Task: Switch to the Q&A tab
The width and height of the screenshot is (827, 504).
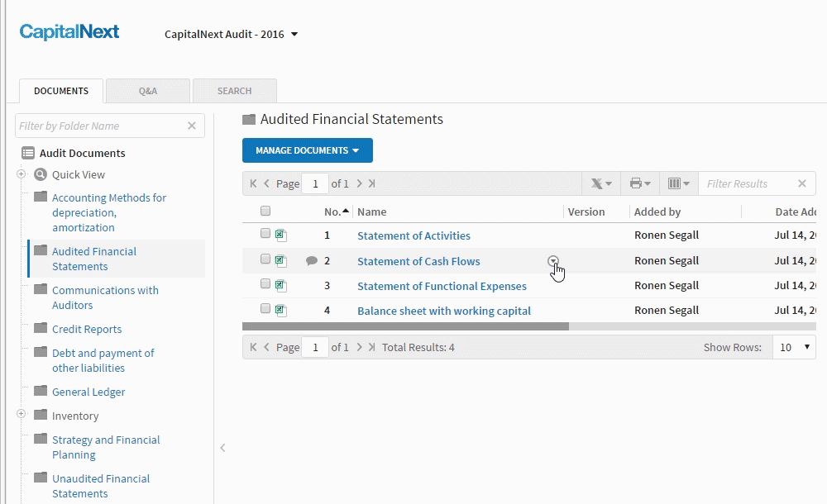Action: (148, 91)
